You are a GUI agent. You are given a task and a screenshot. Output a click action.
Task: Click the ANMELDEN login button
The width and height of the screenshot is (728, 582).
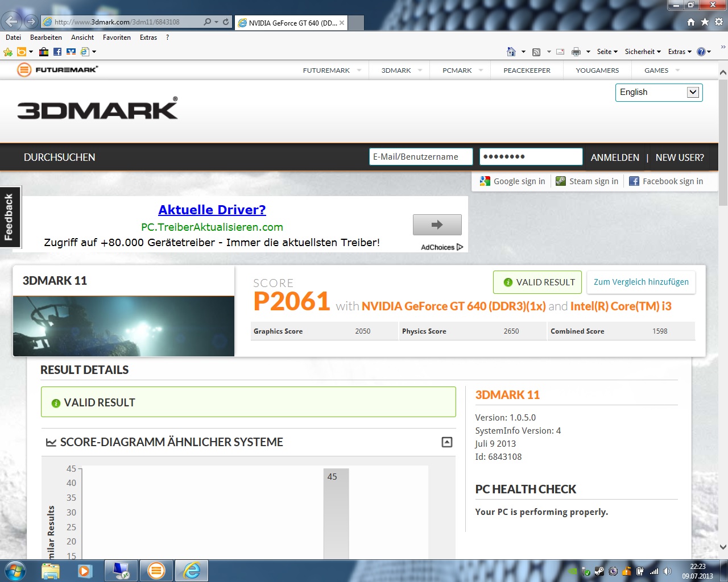(x=615, y=157)
